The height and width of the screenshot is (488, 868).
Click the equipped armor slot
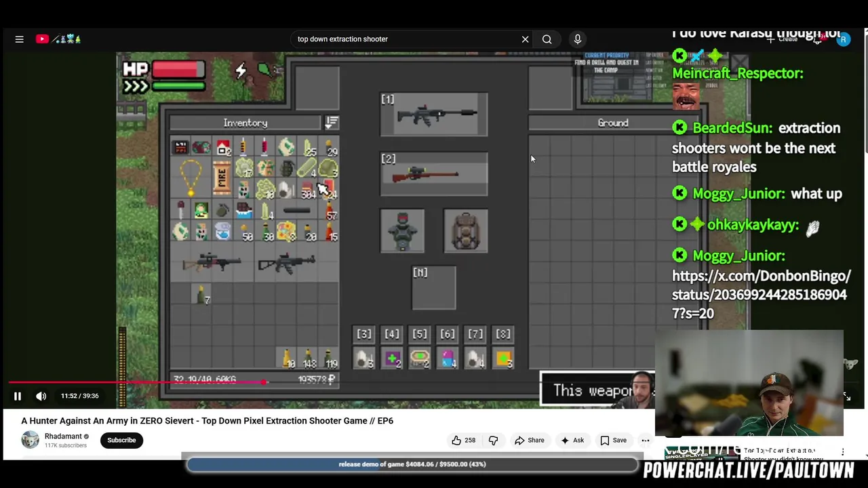[402, 230]
